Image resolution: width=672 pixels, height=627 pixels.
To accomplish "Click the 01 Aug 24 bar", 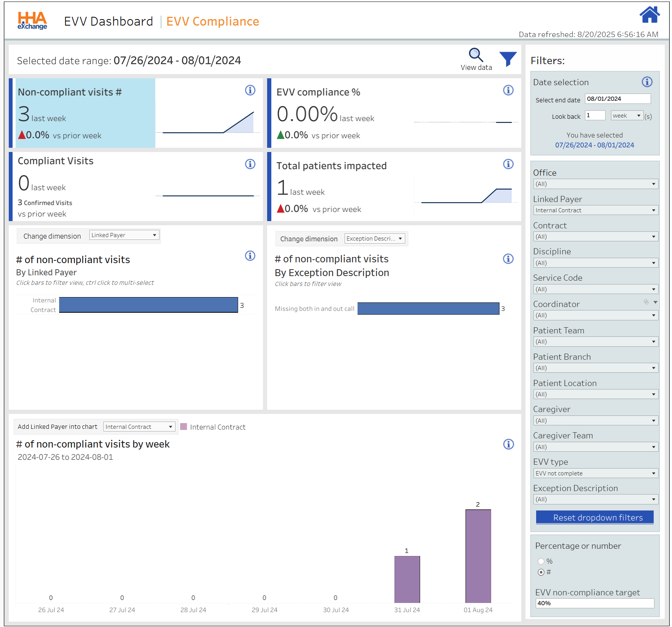I will pyautogui.click(x=478, y=556).
